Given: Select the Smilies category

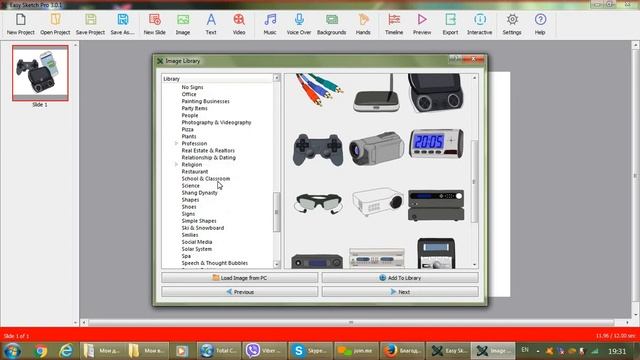Looking at the screenshot, I should (x=190, y=235).
